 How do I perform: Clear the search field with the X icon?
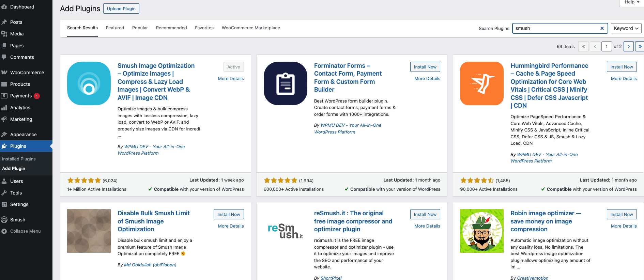pos(602,28)
